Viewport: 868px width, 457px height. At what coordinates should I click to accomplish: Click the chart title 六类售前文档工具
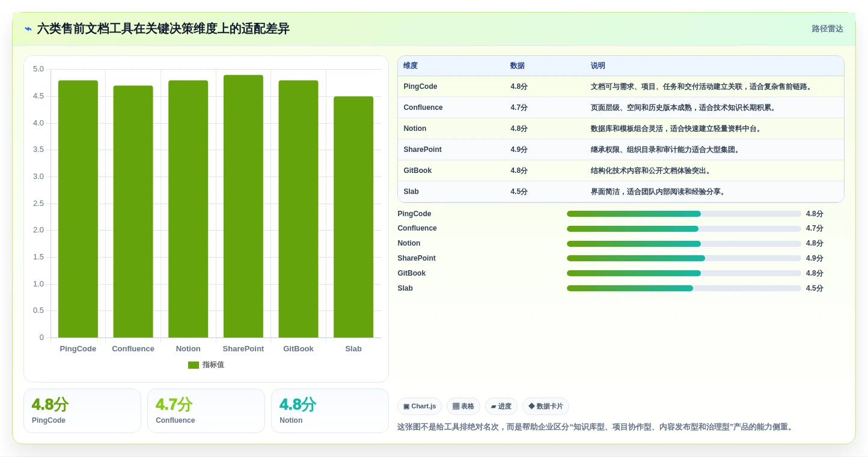[164, 29]
